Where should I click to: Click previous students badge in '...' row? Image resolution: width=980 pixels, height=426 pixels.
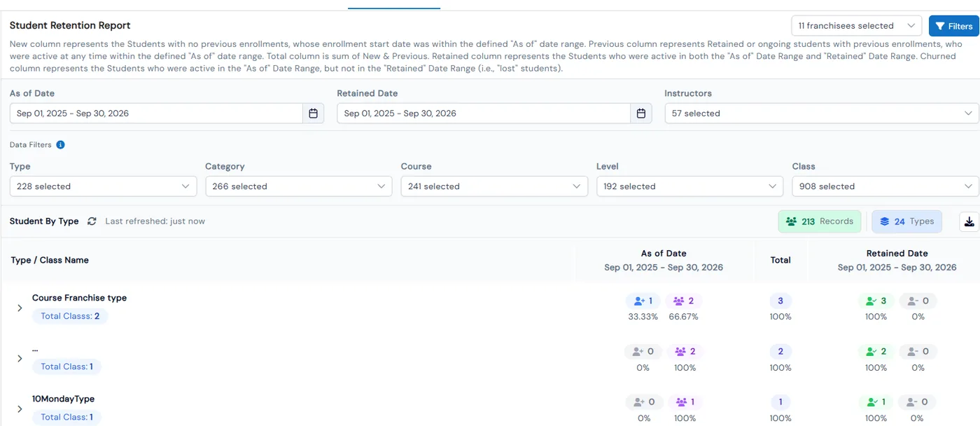684,352
